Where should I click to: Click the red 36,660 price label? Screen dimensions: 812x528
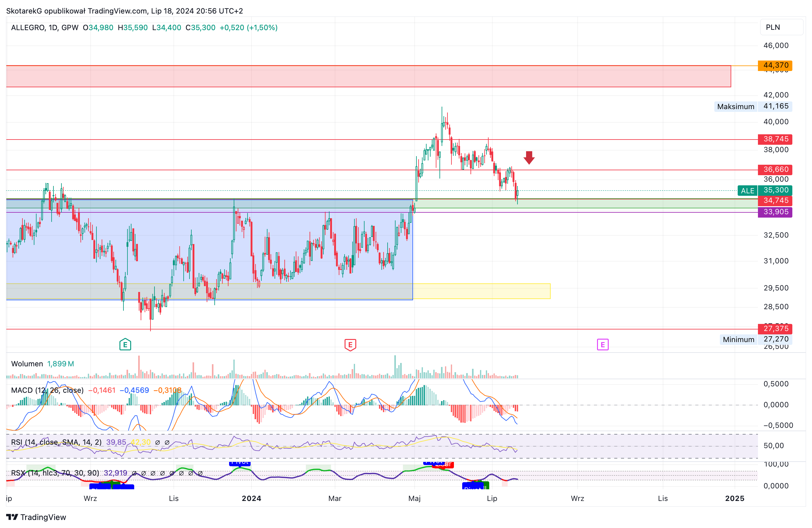pos(775,169)
